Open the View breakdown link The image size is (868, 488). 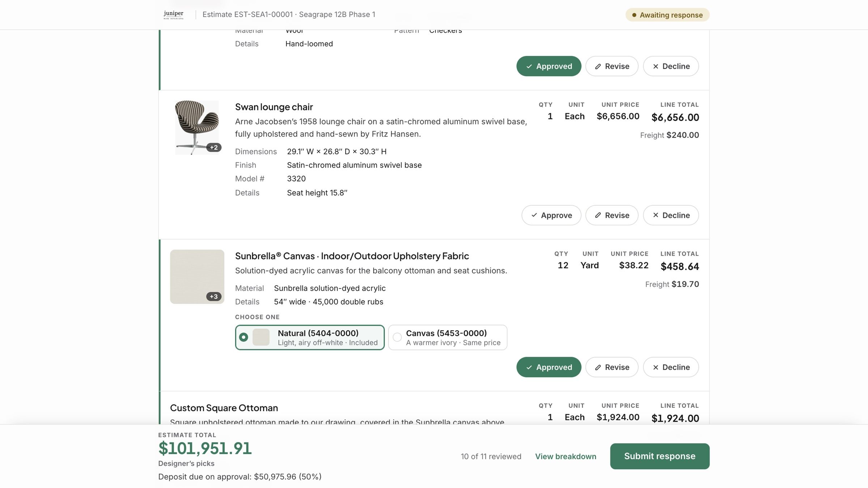[566, 457]
